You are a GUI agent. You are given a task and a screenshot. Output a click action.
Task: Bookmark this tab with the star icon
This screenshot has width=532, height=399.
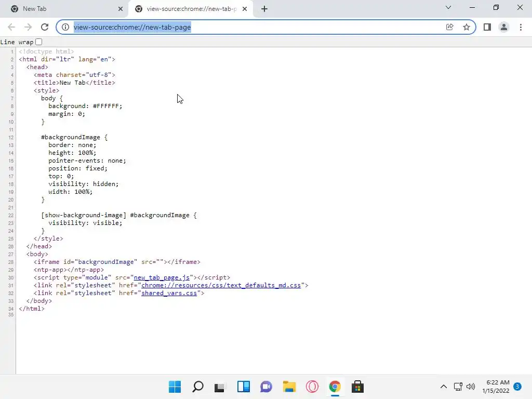coord(467,27)
